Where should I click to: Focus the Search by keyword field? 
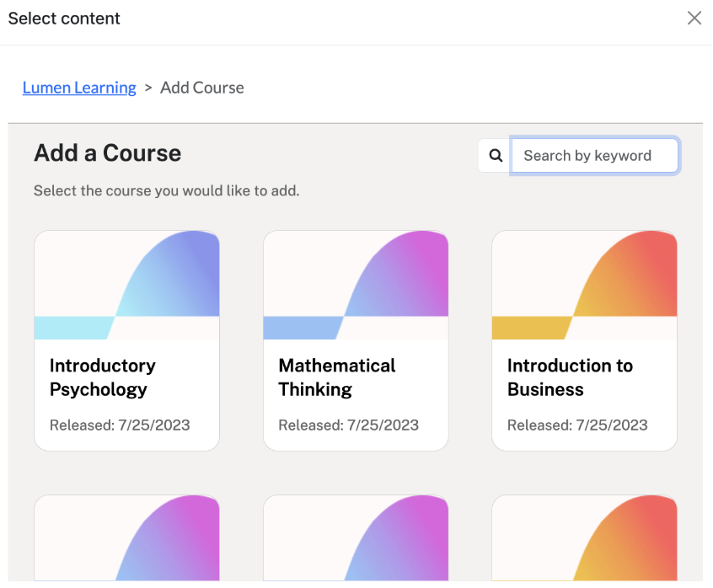(594, 156)
